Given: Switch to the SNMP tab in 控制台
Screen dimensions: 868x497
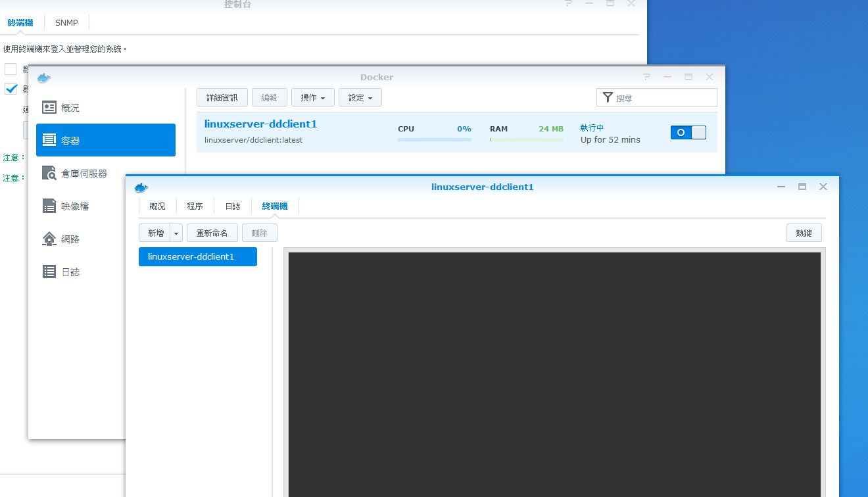Looking at the screenshot, I should (66, 23).
